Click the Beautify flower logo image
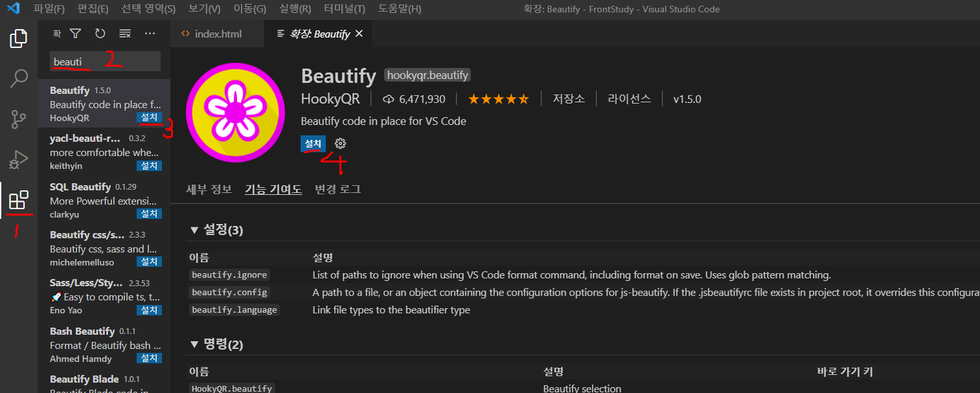The height and width of the screenshot is (393, 980). [234, 113]
